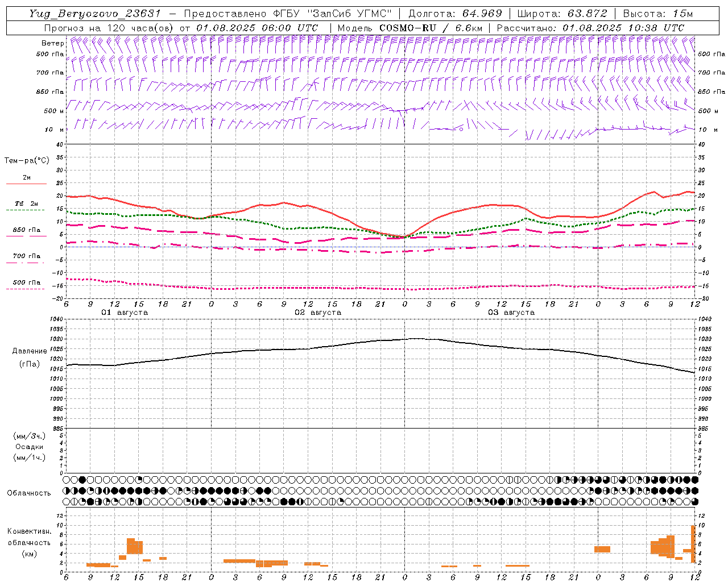Click the 03 августа date label
This screenshot has width=728, height=582.
coord(511,313)
